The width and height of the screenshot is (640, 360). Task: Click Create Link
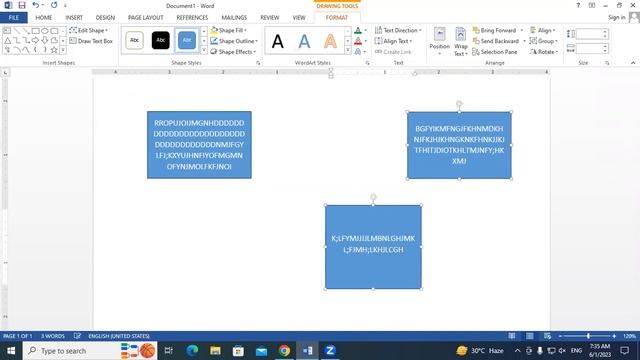[393, 52]
